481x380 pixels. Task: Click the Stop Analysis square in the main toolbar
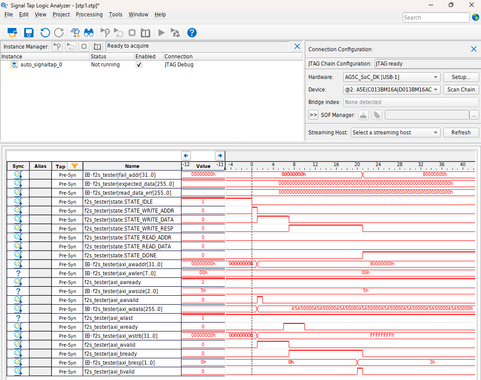tap(132, 33)
